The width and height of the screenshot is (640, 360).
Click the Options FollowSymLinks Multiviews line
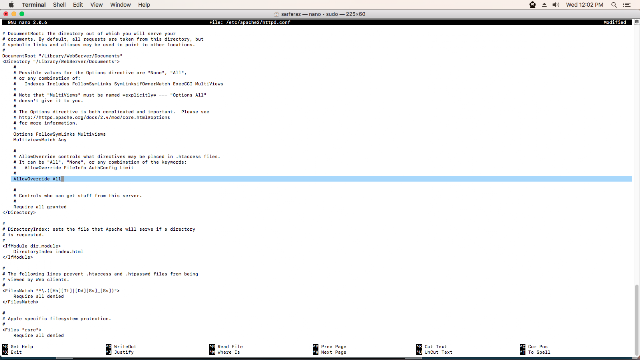[59, 134]
